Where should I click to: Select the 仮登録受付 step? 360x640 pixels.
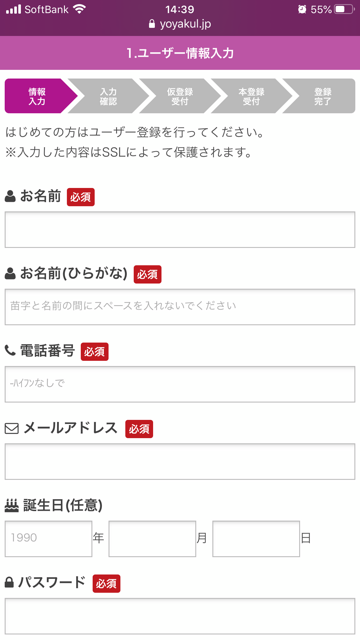pyautogui.click(x=180, y=96)
